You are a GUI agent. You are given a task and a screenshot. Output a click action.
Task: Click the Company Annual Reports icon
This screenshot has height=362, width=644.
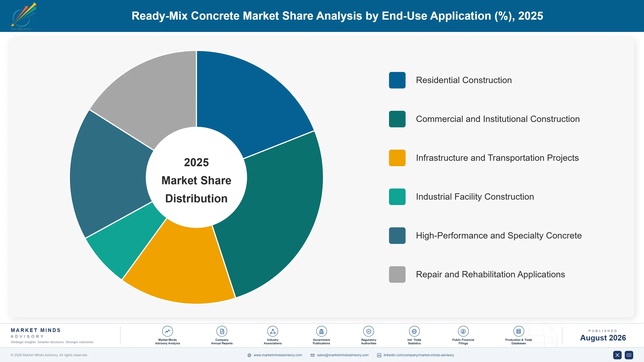[222, 331]
